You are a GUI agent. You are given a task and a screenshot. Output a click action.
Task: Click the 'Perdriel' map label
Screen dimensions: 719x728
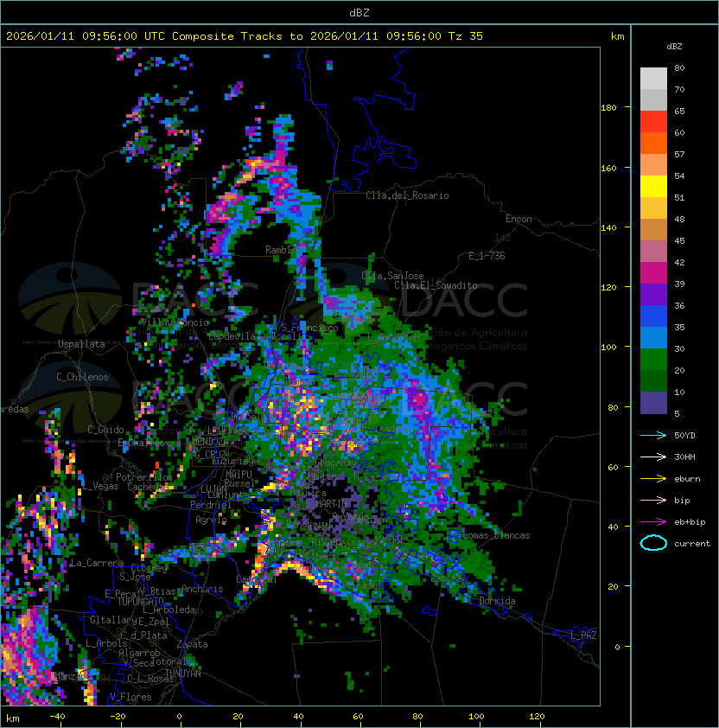[x=210, y=504]
